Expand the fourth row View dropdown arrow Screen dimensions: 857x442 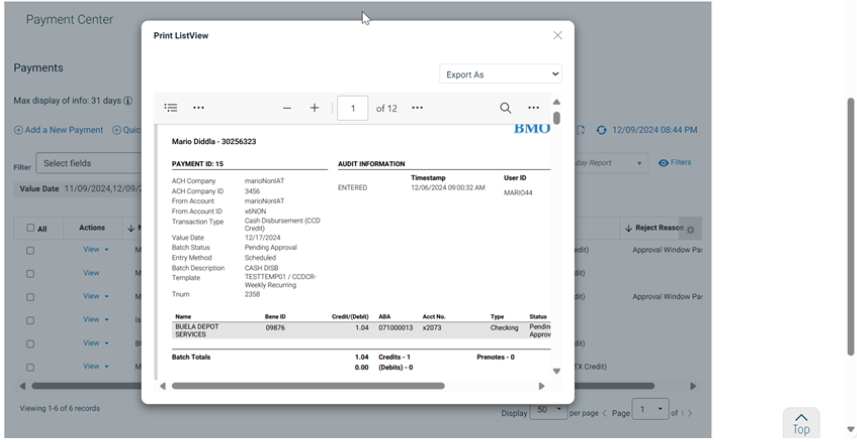pyautogui.click(x=107, y=320)
